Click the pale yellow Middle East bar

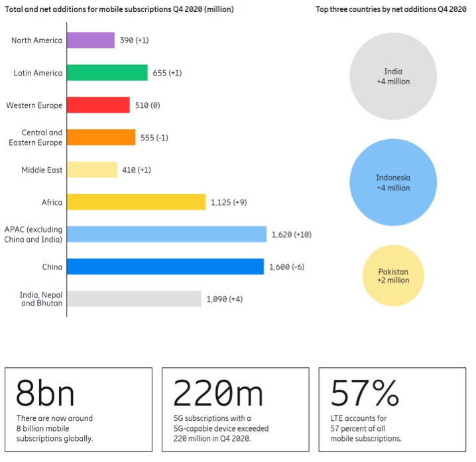92,170
